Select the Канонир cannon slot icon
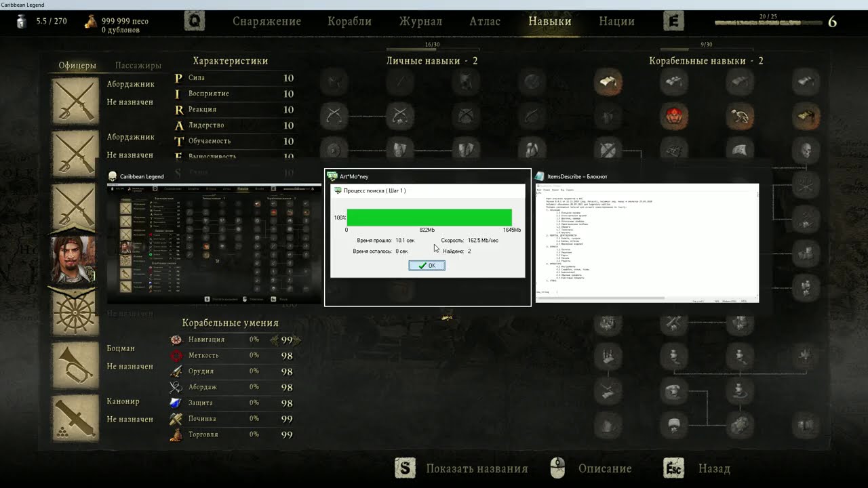Image resolution: width=868 pixels, height=488 pixels. (75, 418)
